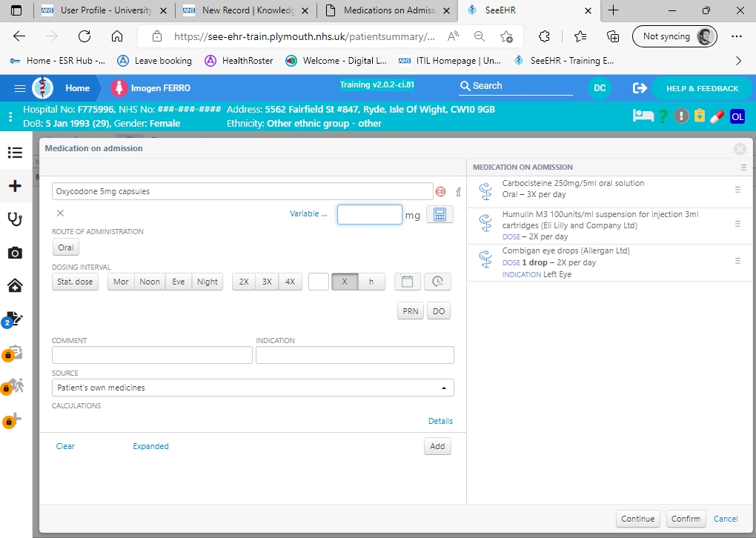Click the yellow clipboard icon
Screen dimensions: 756x538
click(x=700, y=116)
